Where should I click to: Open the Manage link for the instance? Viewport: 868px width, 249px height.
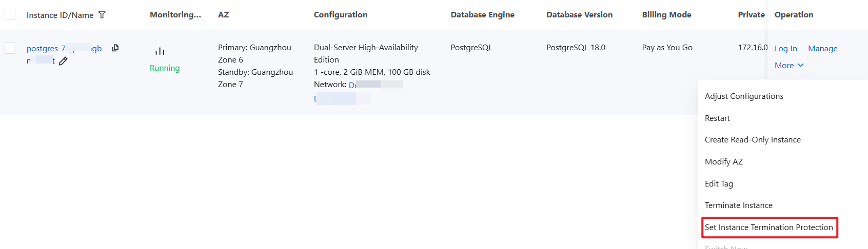[x=822, y=49]
